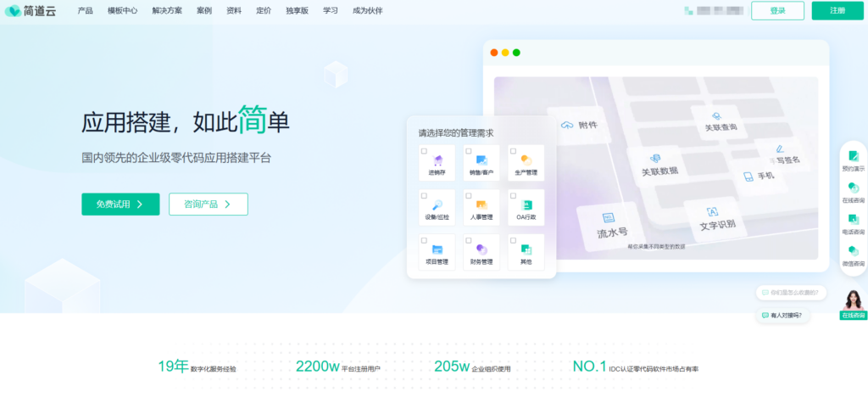Image resolution: width=868 pixels, height=409 pixels.
Task: Click the purple 财务管理 icon
Action: tap(481, 249)
